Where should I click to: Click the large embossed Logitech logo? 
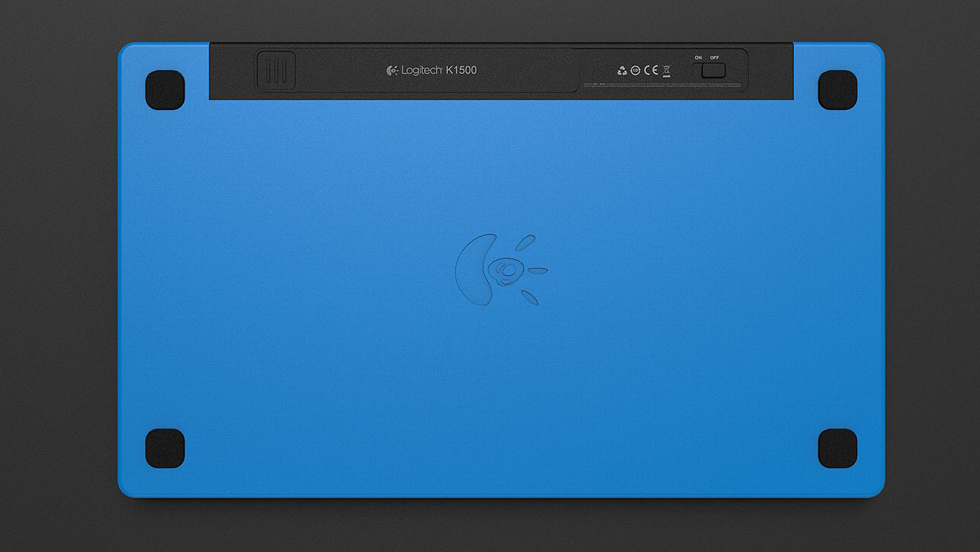click(501, 270)
